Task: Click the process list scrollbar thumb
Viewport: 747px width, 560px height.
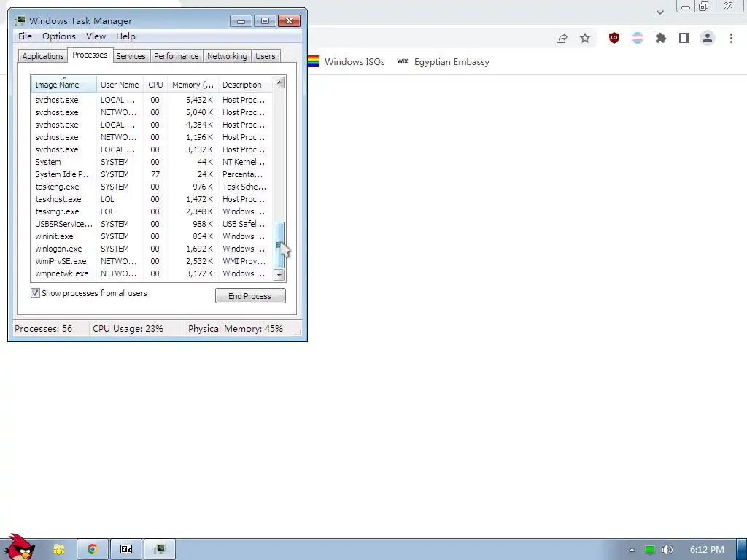Action: click(x=279, y=245)
